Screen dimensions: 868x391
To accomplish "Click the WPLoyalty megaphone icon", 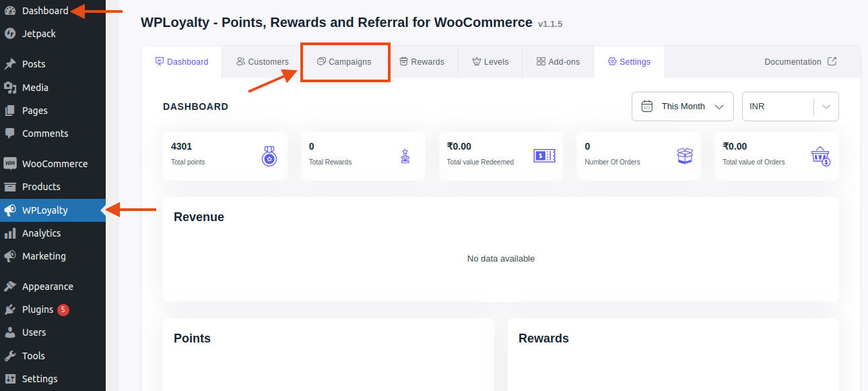I will point(10,210).
